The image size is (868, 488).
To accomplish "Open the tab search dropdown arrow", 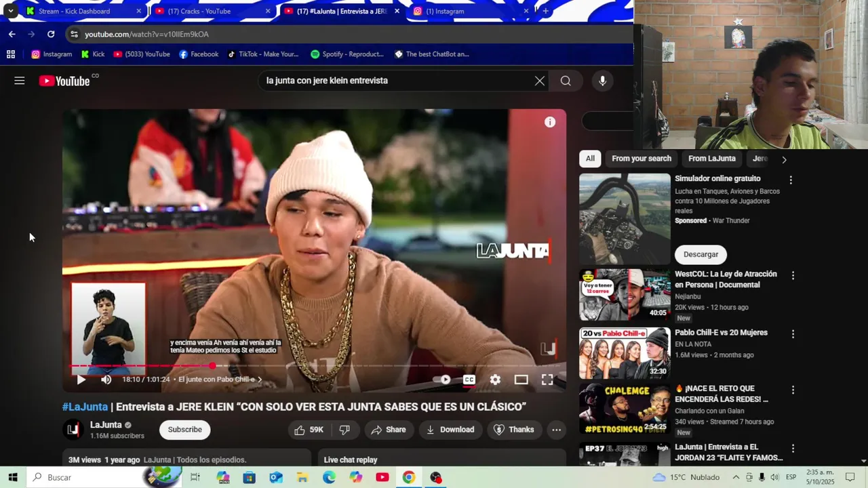I will (x=10, y=11).
